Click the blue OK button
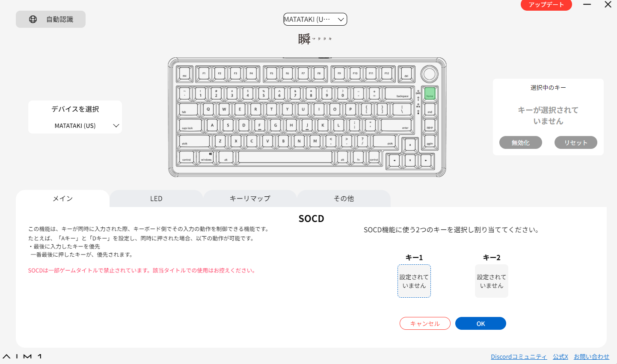 click(481, 323)
